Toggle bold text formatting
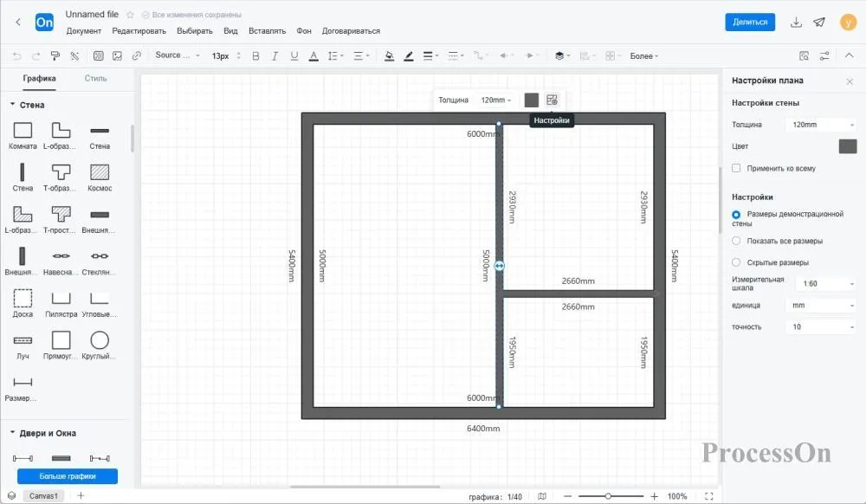Screen dimensions: 866x504 pyautogui.click(x=255, y=55)
